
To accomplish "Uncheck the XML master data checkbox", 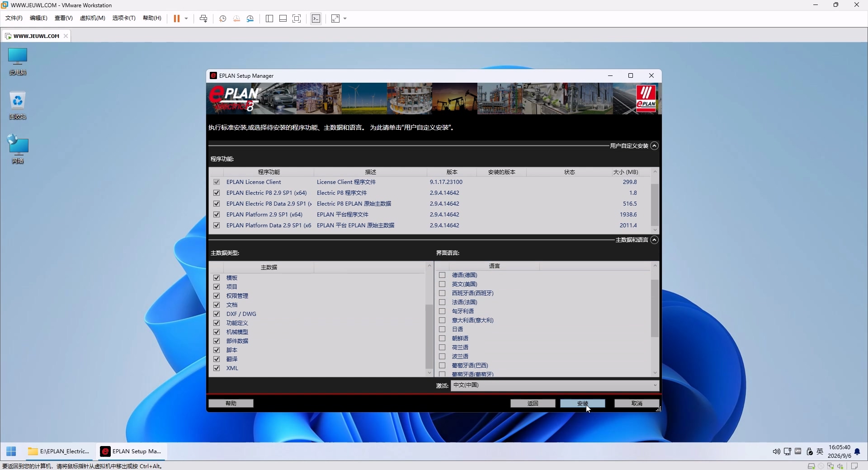I will point(217,368).
